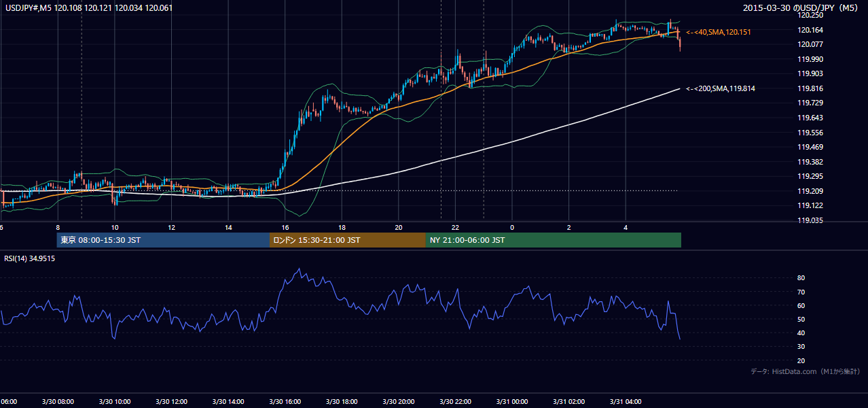This screenshot has height=408, width=868.
Task: Click price axis label 119.643
Action: (810, 118)
